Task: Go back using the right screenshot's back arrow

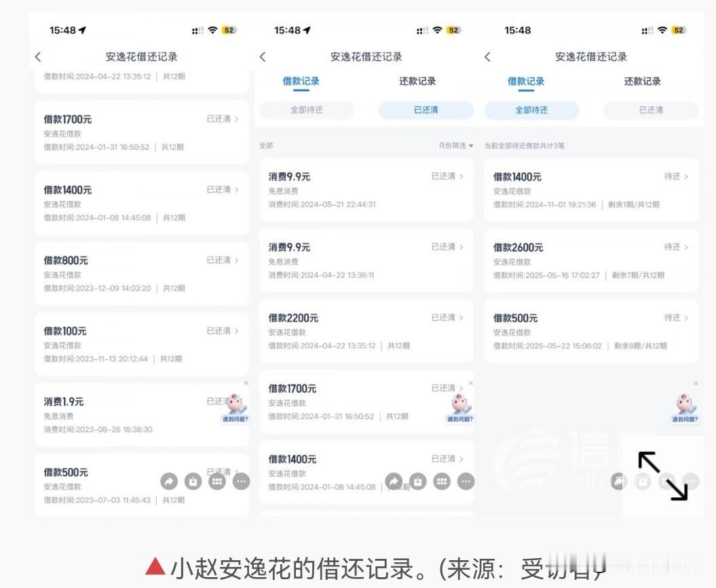Action: pyautogui.click(x=488, y=57)
